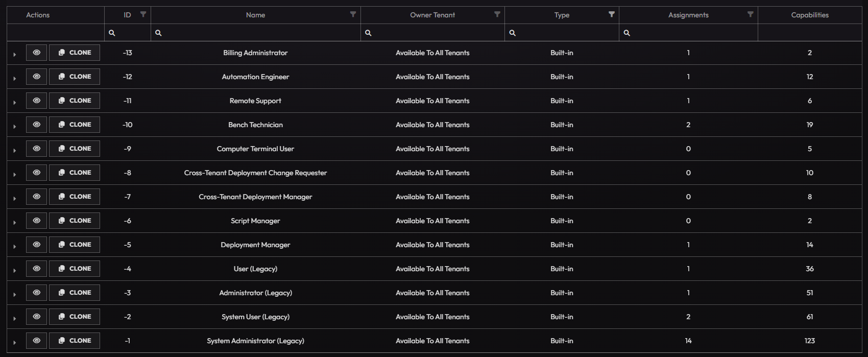The width and height of the screenshot is (868, 357).
Task: Expand the Administrator (Legacy) row
Action: (x=15, y=294)
